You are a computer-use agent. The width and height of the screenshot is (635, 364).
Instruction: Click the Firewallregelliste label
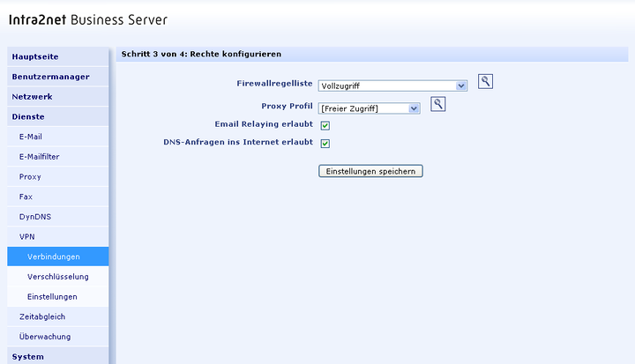coord(274,84)
